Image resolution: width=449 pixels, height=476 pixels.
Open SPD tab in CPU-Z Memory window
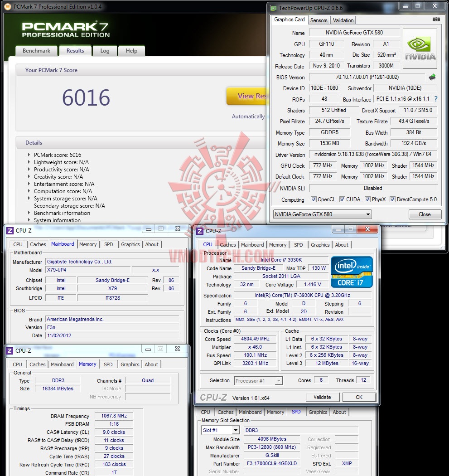[x=108, y=364]
